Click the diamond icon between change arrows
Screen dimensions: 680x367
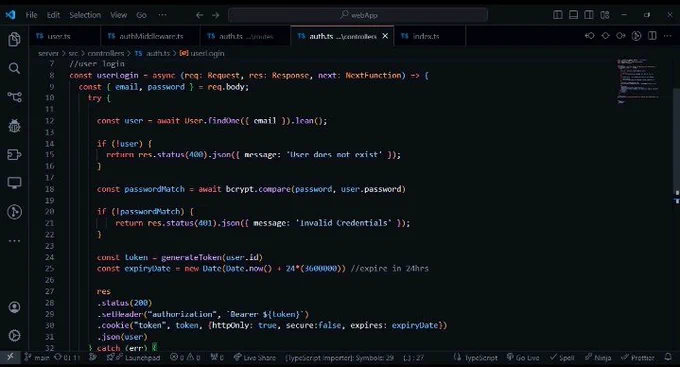pyautogui.click(x=605, y=36)
